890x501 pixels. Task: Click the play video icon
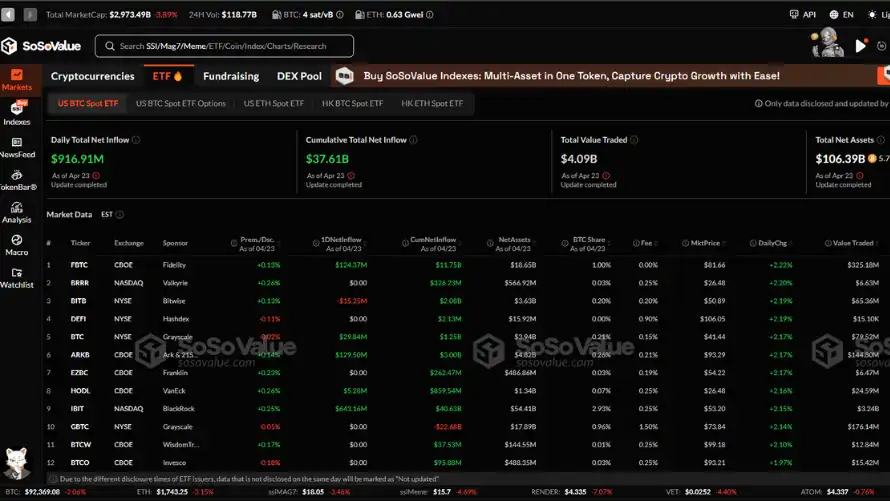[860, 46]
